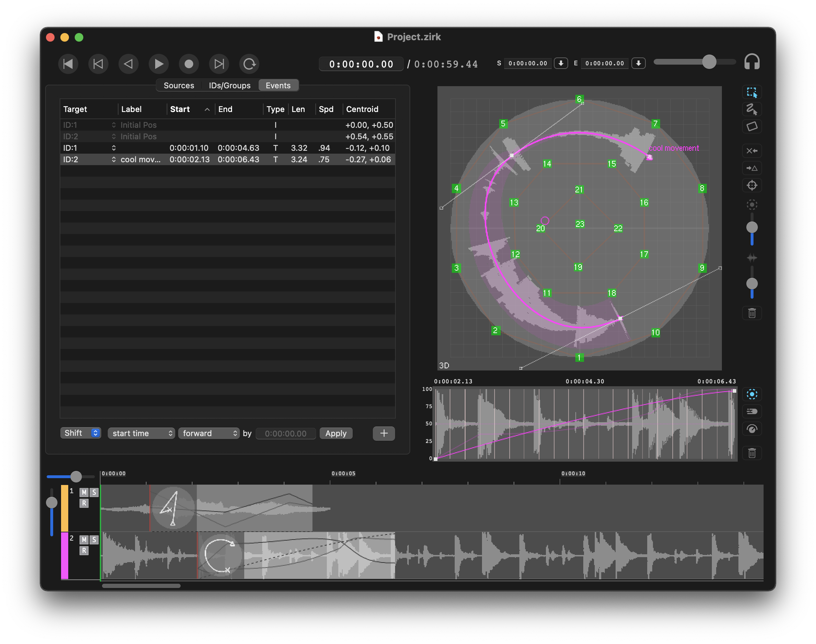Click the record button
The width and height of the screenshot is (816, 644).
tap(189, 64)
